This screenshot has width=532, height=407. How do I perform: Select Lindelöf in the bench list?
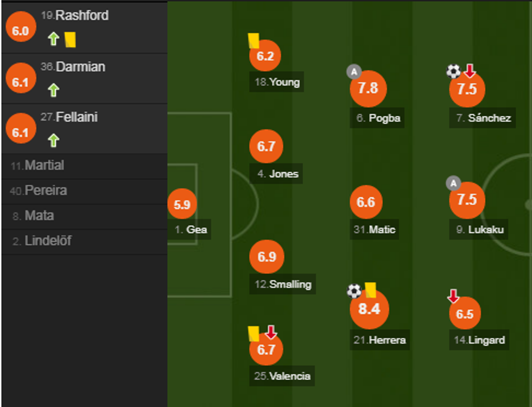(48, 241)
